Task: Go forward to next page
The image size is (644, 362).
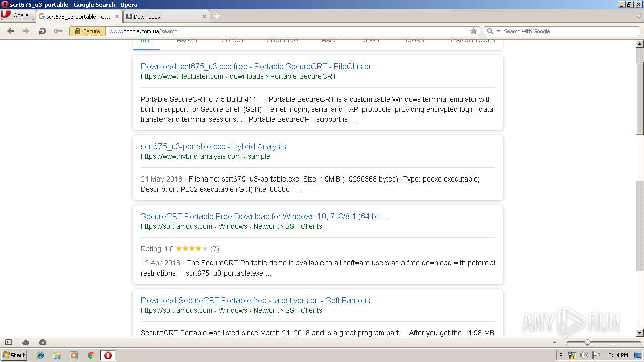Action: [26, 31]
